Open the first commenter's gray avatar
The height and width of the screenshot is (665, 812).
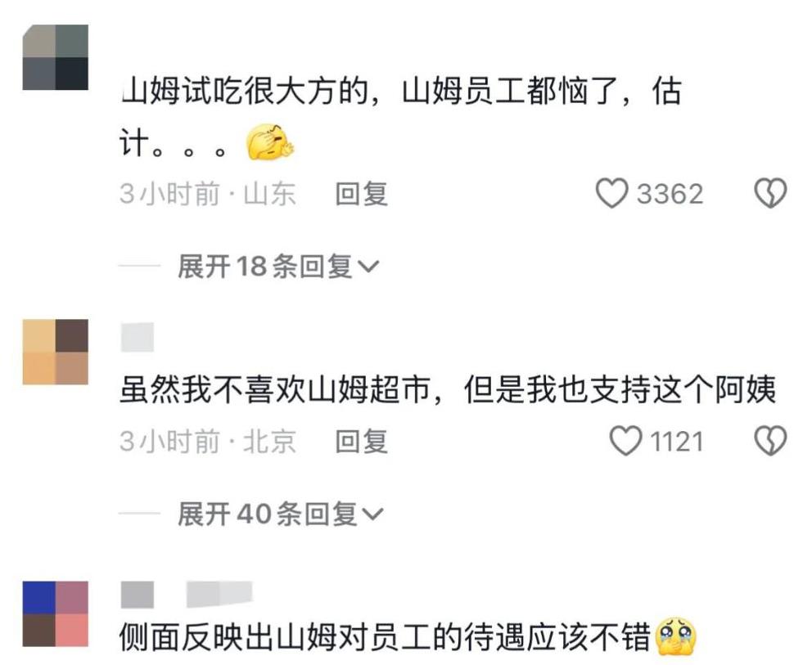[56, 57]
